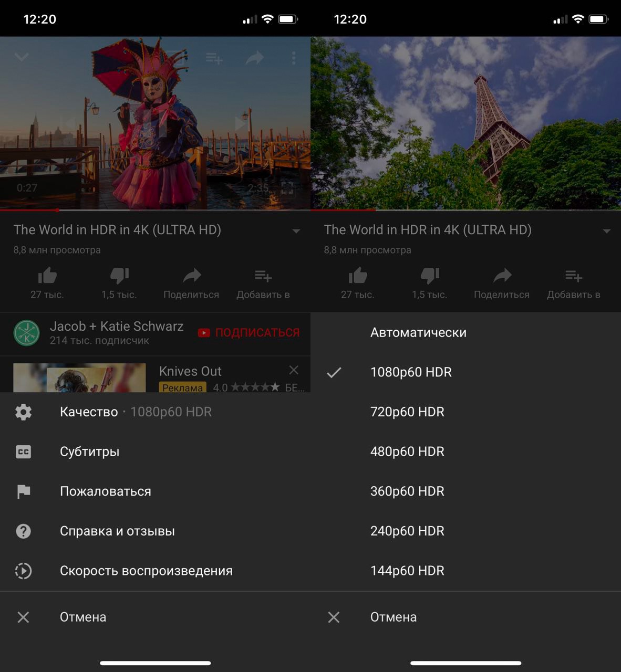The width and height of the screenshot is (621, 672).
Task: Open Справка и отзывы help icon
Action: click(24, 531)
